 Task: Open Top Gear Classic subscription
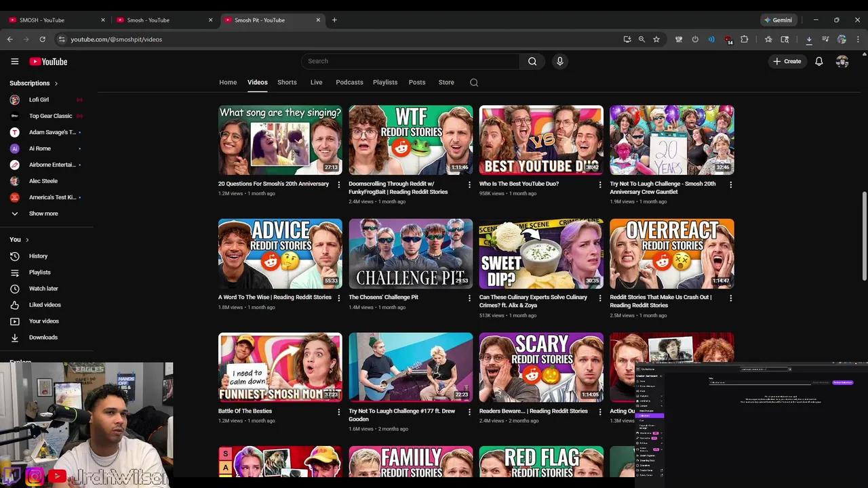pos(47,116)
